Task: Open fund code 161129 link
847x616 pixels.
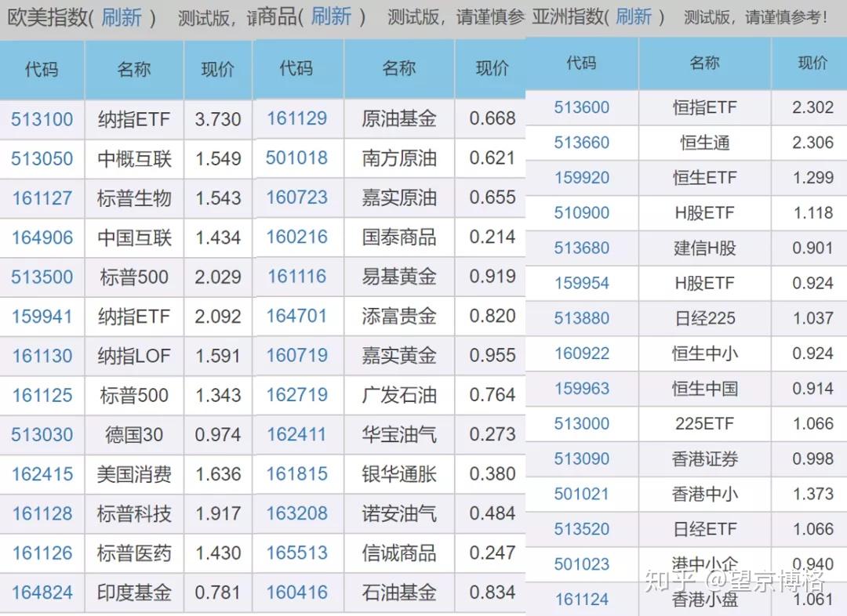Action: coord(297,118)
